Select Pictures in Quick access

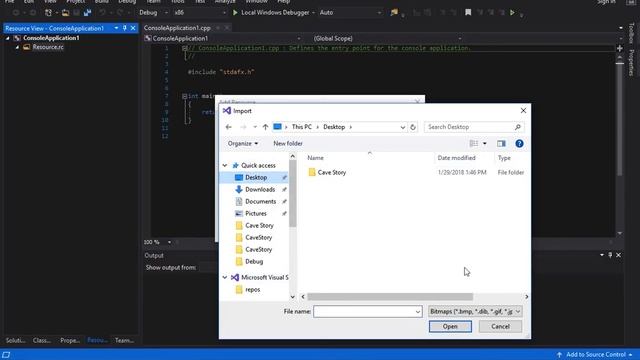[256, 213]
